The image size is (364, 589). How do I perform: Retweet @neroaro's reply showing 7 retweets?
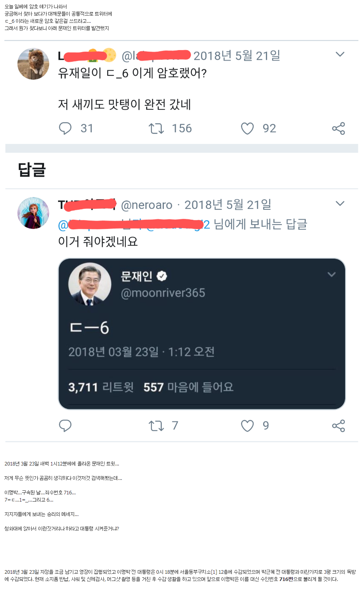[156, 425]
